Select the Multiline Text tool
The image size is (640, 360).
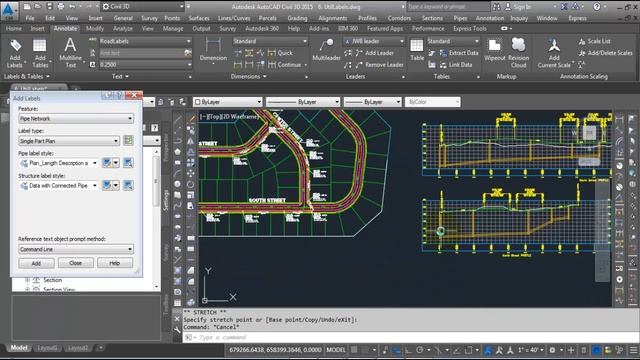pos(70,52)
